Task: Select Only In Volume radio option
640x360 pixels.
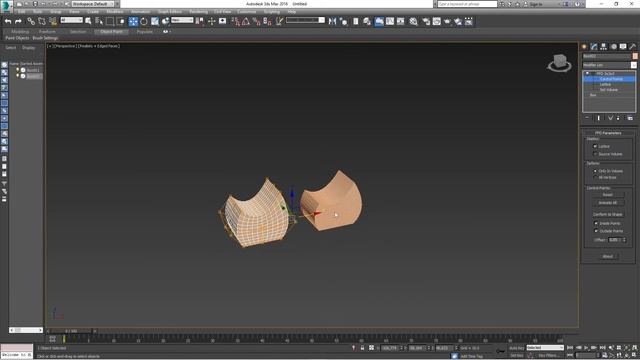Action: (x=595, y=171)
